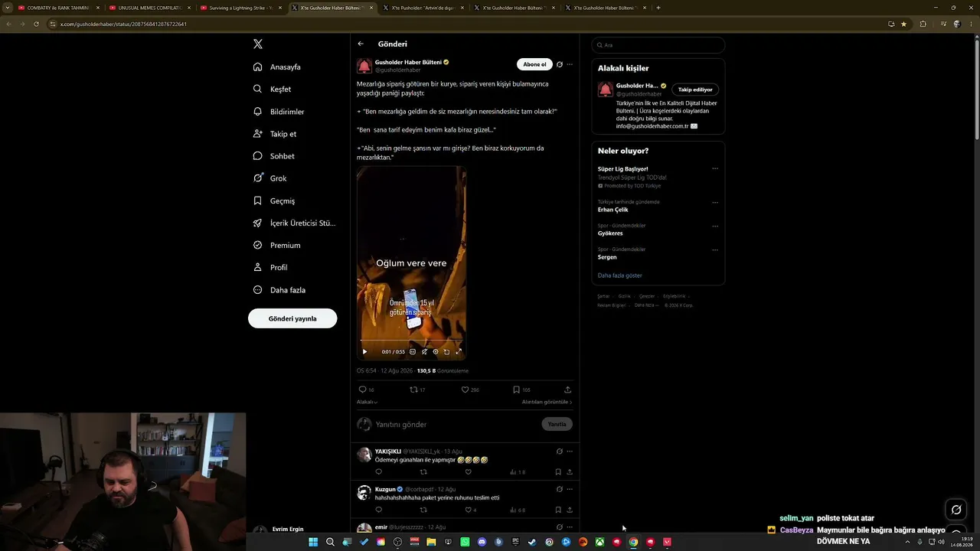Go back using the Gönderi arrow
The image size is (980, 551).
pos(361,44)
